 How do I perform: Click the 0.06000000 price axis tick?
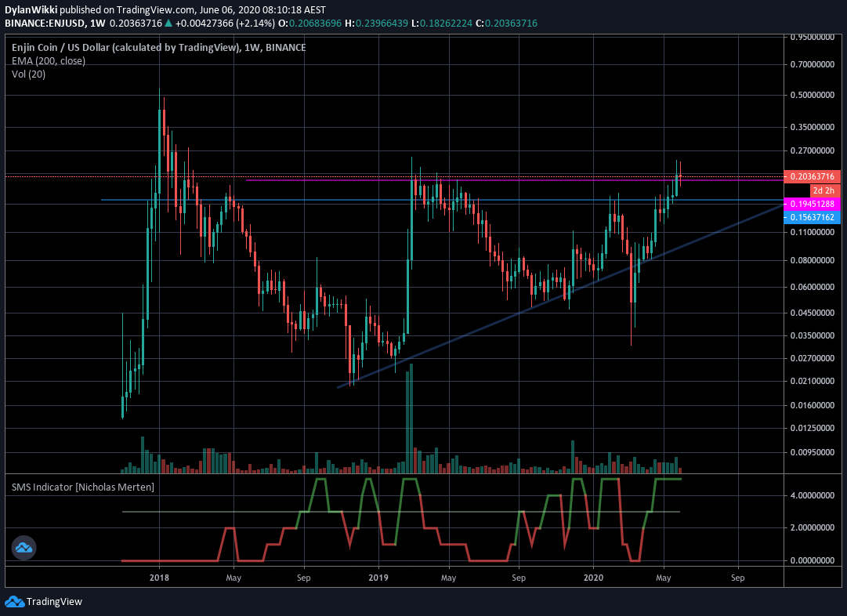click(813, 287)
